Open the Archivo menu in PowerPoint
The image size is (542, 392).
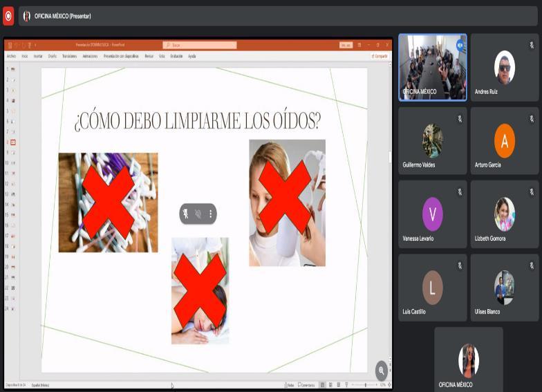click(x=11, y=56)
